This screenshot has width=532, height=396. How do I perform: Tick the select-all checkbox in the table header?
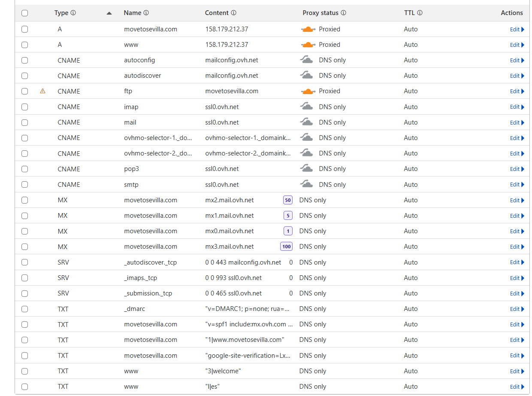pyautogui.click(x=24, y=13)
